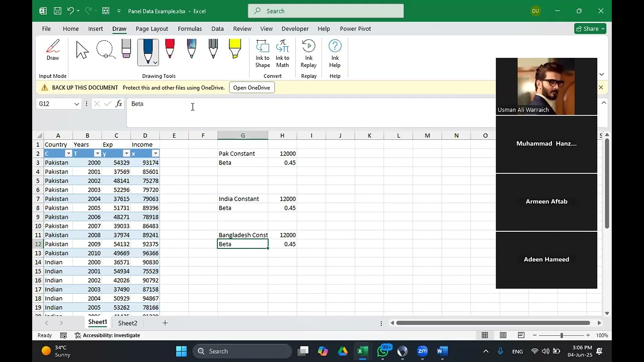644x362 pixels.
Task: Click the Share button
Action: tap(590, 29)
